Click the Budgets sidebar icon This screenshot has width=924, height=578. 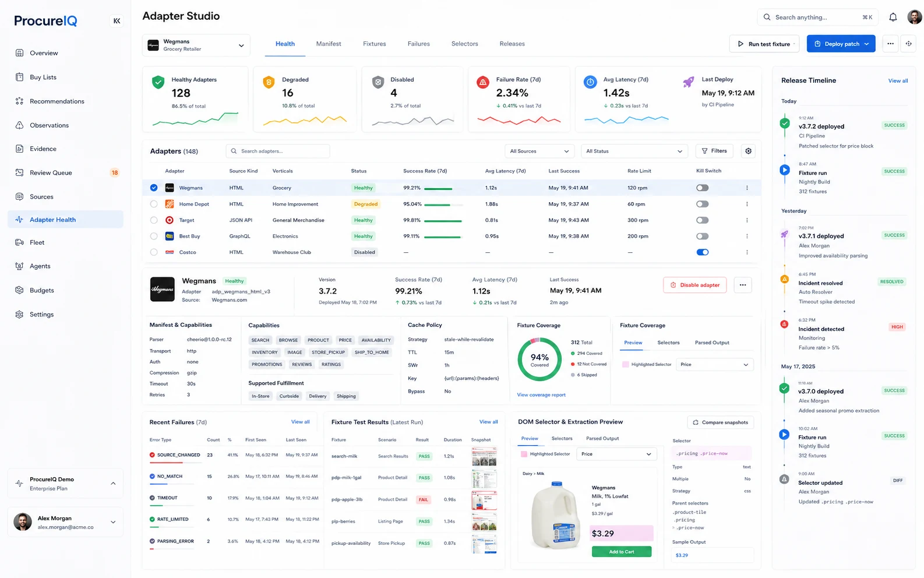19,290
